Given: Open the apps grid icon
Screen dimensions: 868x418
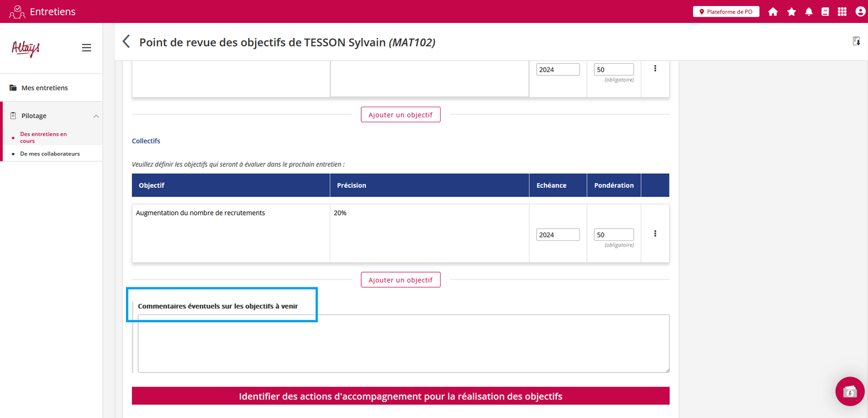Looking at the screenshot, I should coord(842,11).
